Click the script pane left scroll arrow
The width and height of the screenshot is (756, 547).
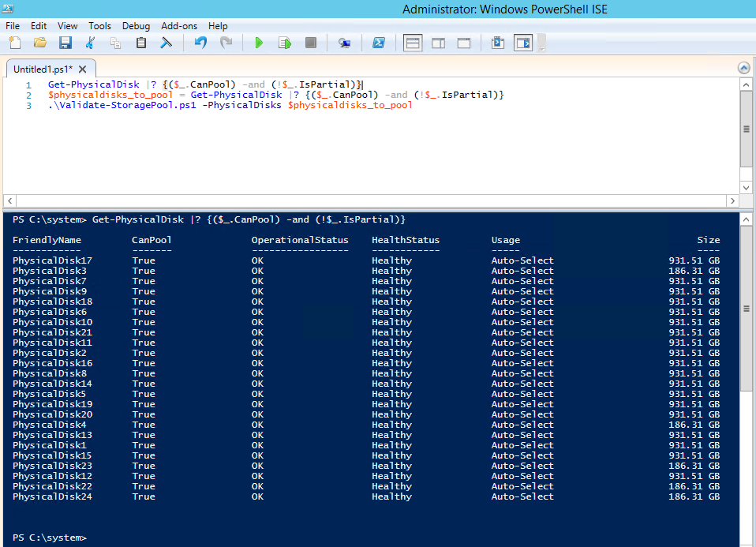tap(9, 200)
